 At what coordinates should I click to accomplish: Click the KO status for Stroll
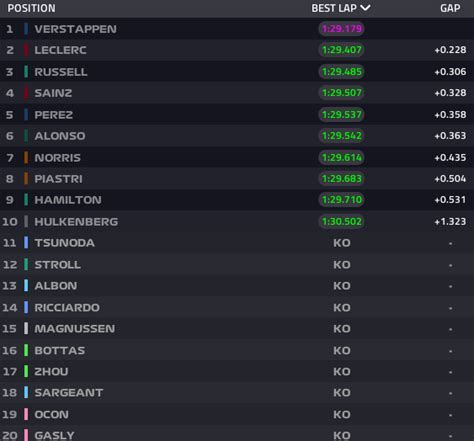point(342,265)
